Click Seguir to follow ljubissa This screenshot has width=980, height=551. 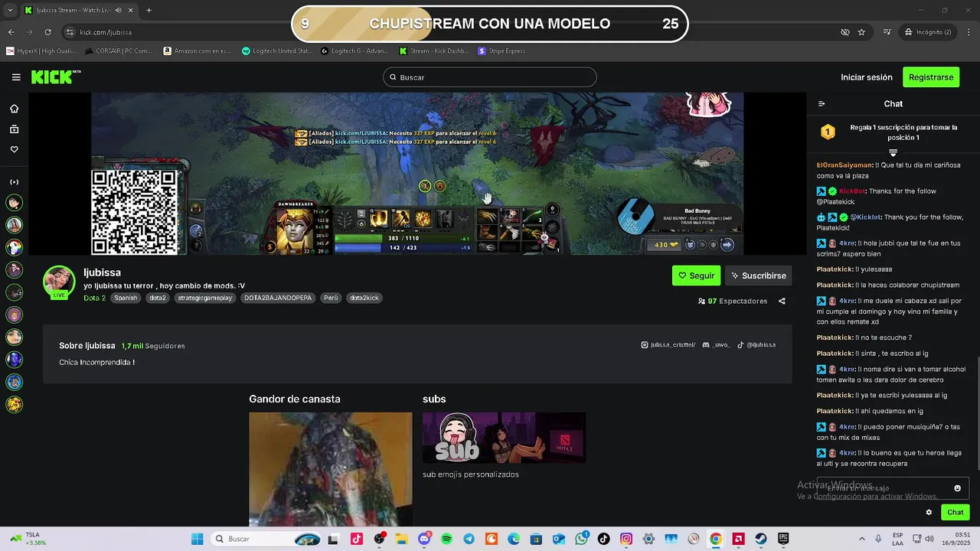click(x=696, y=275)
